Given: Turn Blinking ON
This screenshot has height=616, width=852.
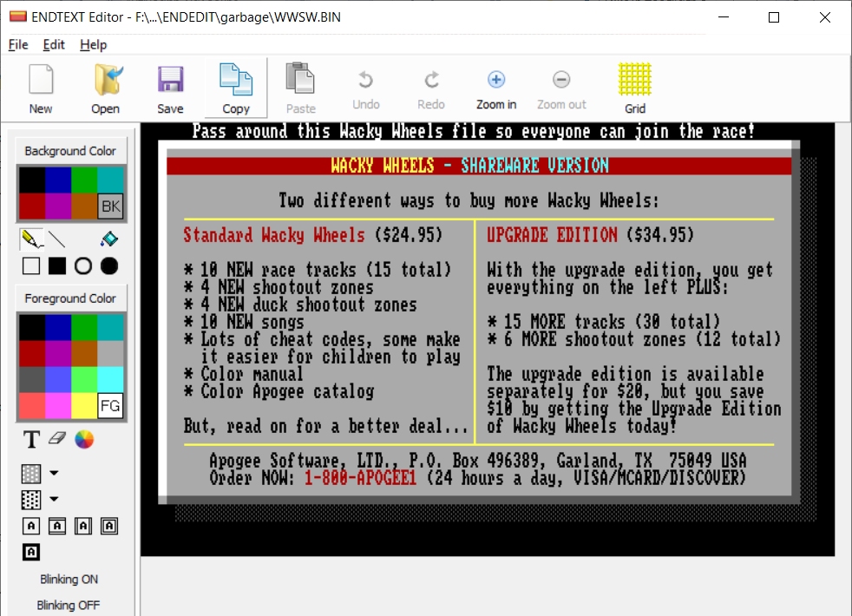Looking at the screenshot, I should click(x=69, y=579).
